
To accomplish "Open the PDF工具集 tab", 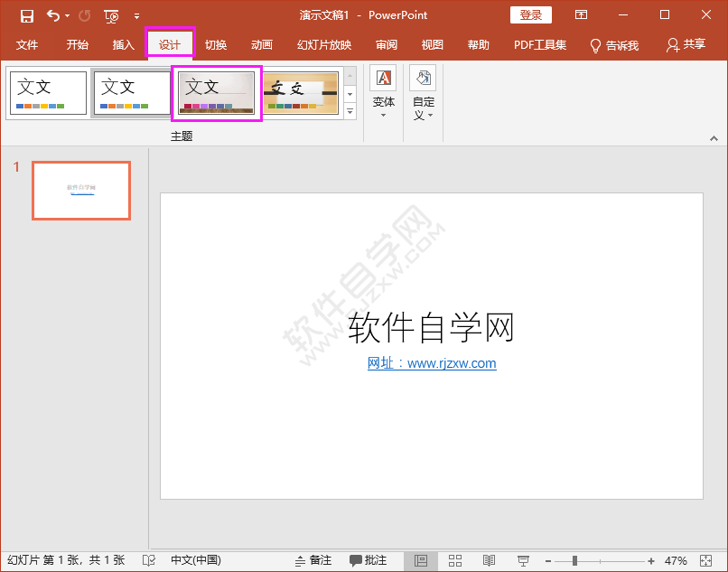I will tap(540, 45).
